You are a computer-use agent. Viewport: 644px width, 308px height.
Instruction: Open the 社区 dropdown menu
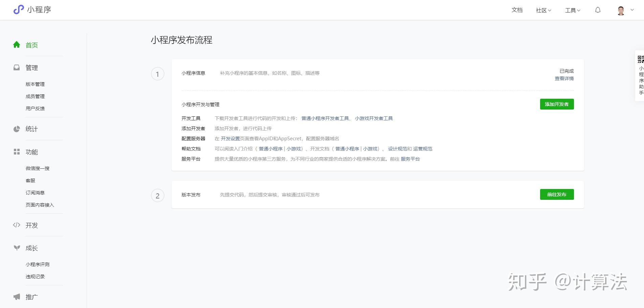click(x=543, y=10)
